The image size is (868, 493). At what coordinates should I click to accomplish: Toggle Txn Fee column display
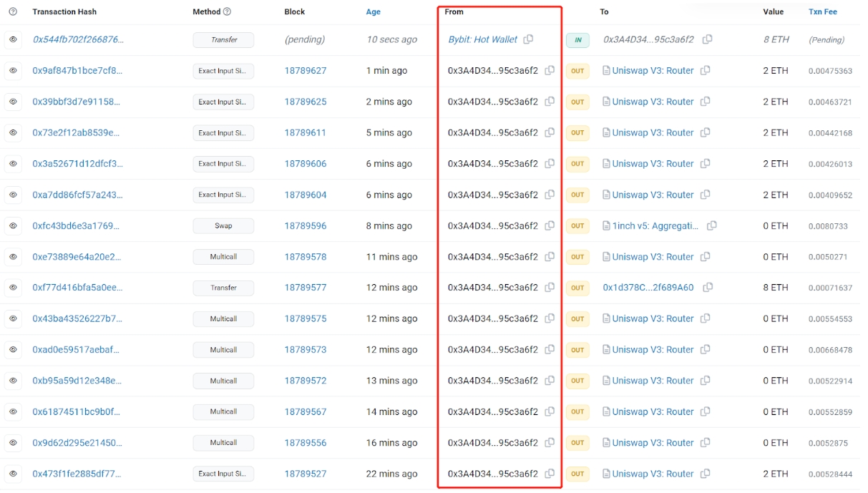coord(823,12)
